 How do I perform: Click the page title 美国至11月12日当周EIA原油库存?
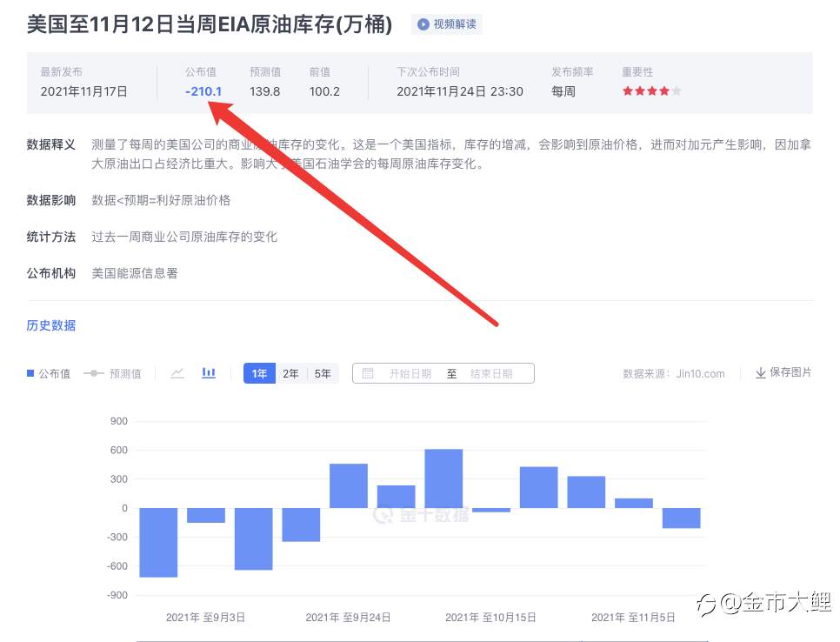coord(210,24)
